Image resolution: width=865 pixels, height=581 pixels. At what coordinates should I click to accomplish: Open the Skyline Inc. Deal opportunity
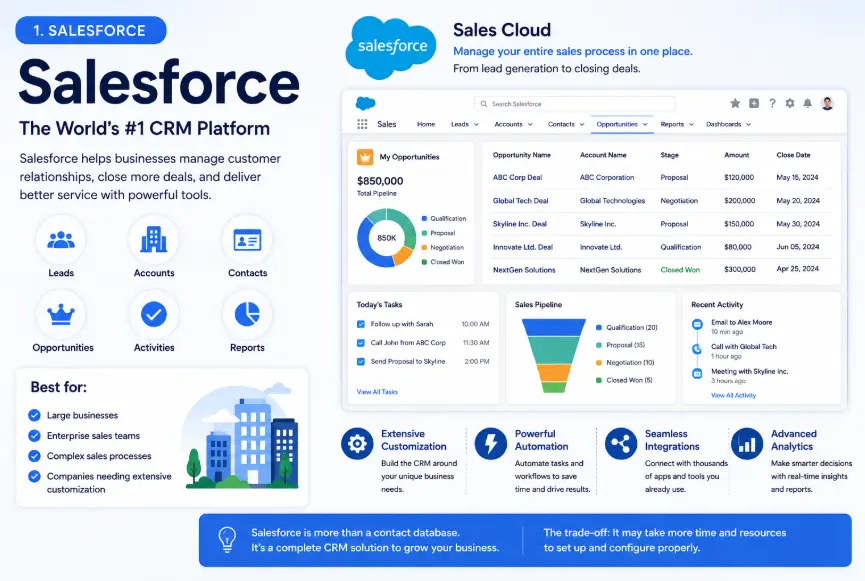tap(520, 224)
